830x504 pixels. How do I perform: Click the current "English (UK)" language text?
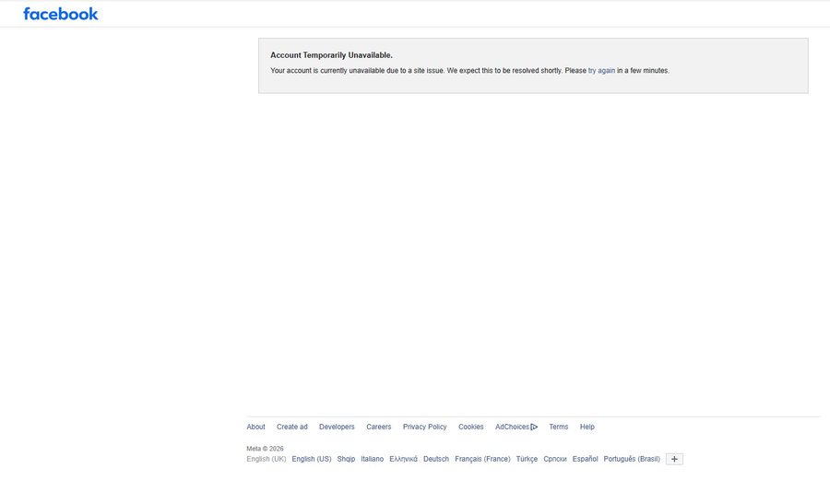(x=267, y=459)
